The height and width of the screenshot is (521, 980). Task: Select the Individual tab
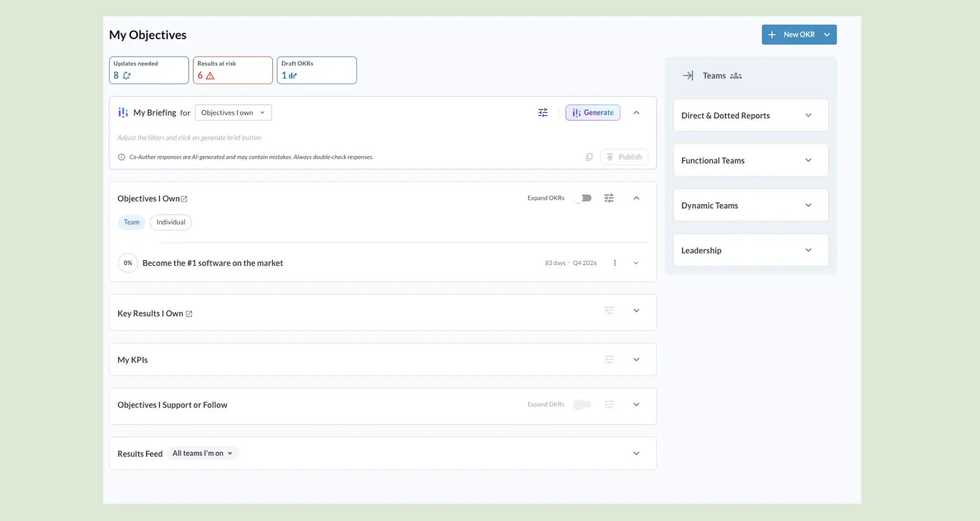171,222
